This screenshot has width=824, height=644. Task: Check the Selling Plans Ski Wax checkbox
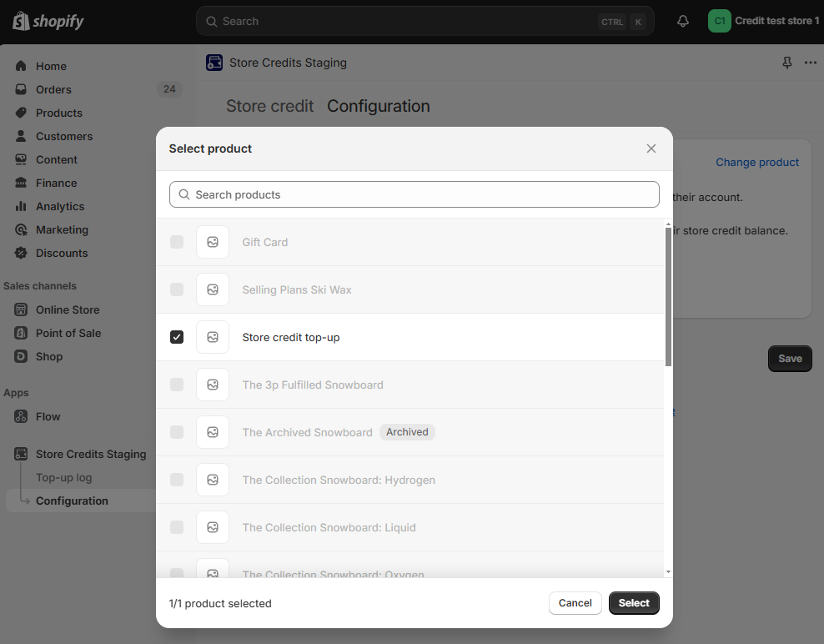click(177, 289)
